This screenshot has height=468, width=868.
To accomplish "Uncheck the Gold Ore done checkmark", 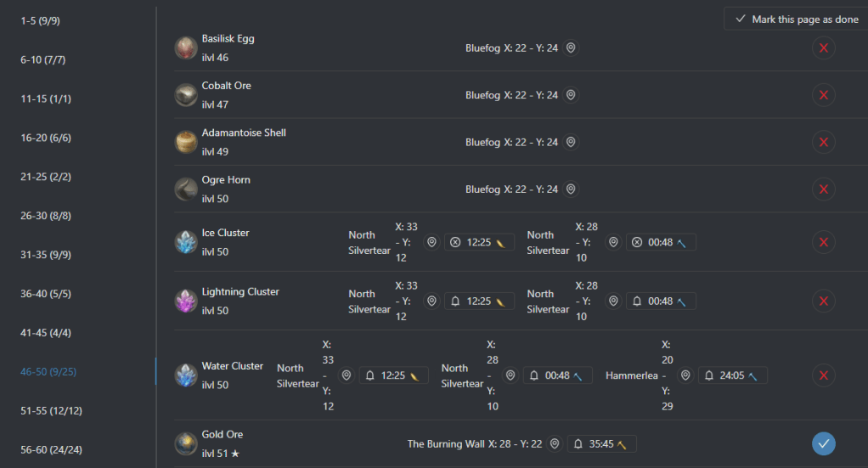I will 823,443.
